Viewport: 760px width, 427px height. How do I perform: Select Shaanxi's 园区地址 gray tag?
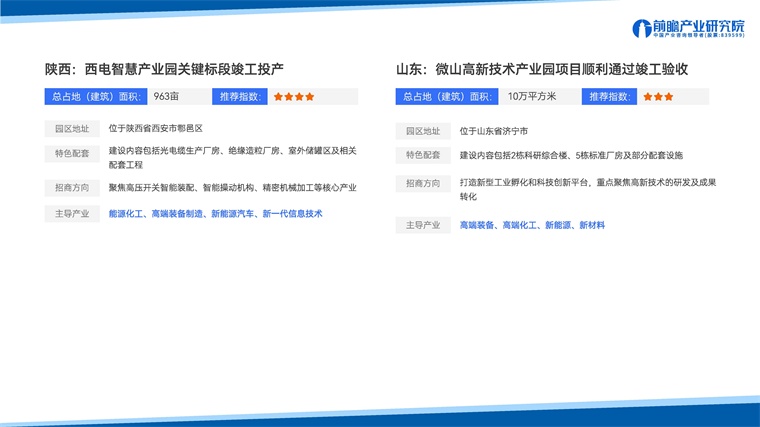(x=72, y=129)
